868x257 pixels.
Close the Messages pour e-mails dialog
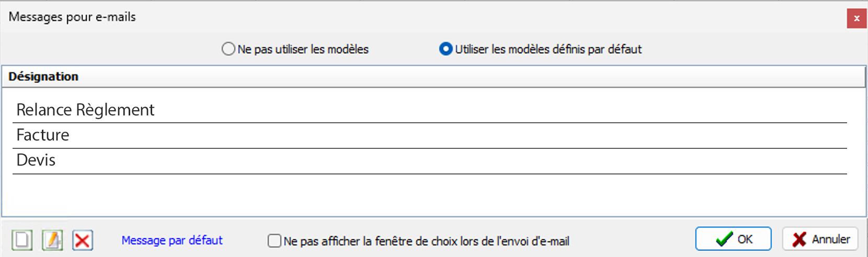pos(856,18)
